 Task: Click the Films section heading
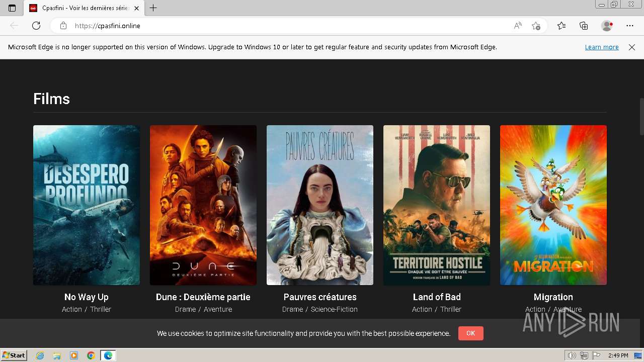(x=51, y=99)
